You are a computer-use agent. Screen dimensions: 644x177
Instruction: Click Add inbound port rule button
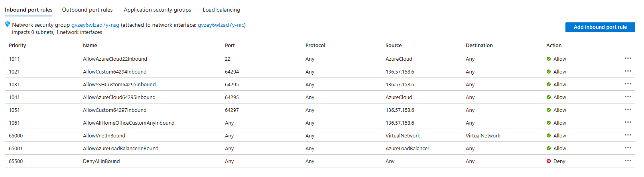pos(600,27)
